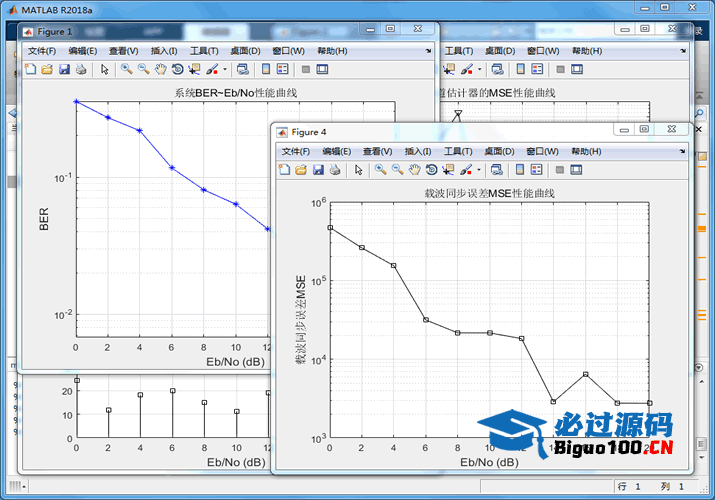The image size is (715, 500).
Task: Open file icon in Figure 1 toolbar
Action: click(x=47, y=69)
